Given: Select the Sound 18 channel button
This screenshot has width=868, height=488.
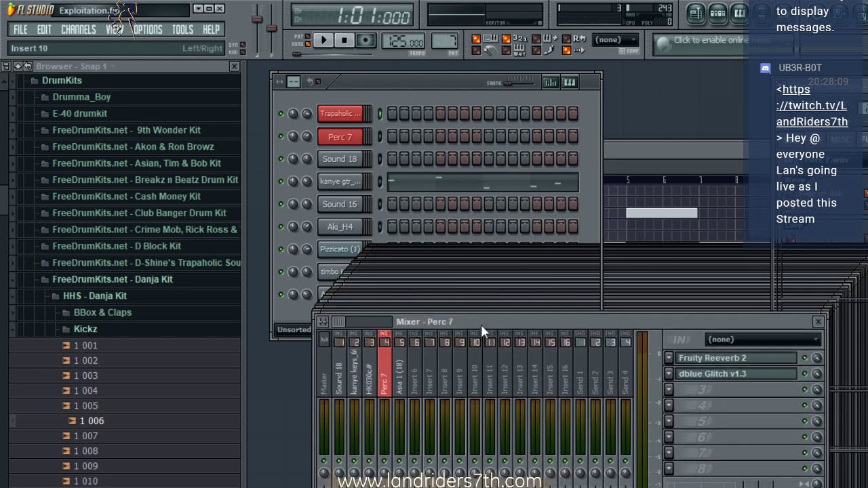Looking at the screenshot, I should [x=340, y=159].
